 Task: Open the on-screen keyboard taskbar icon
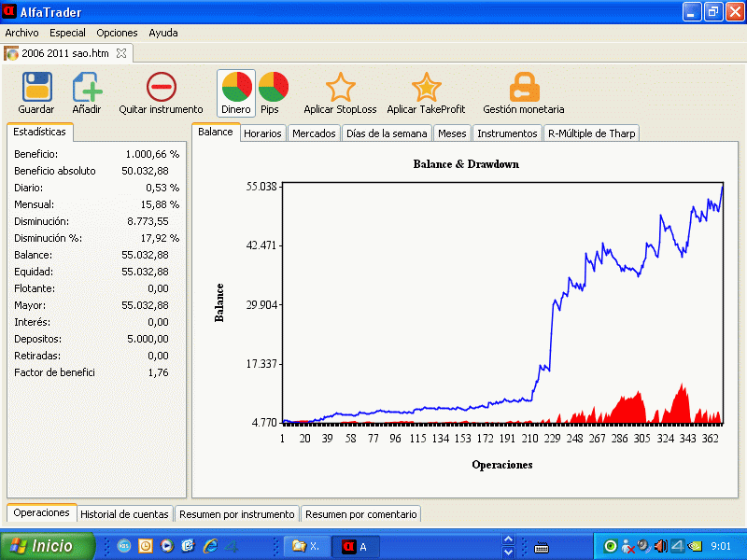click(x=542, y=548)
